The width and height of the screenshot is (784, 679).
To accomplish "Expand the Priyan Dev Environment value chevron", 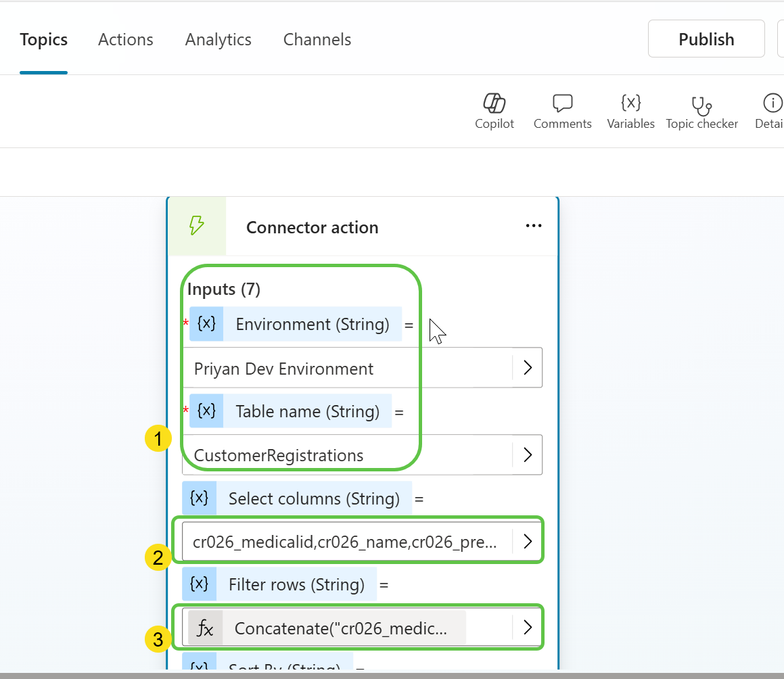I will 528,368.
